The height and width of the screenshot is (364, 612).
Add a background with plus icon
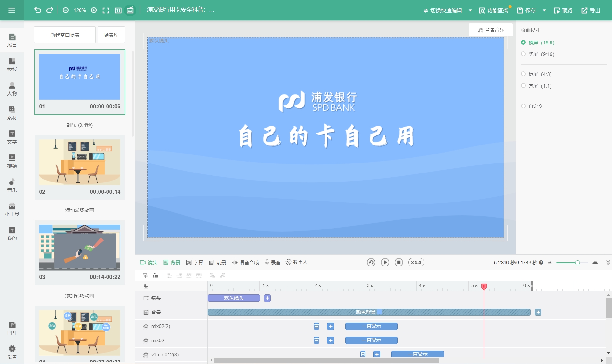(538, 312)
